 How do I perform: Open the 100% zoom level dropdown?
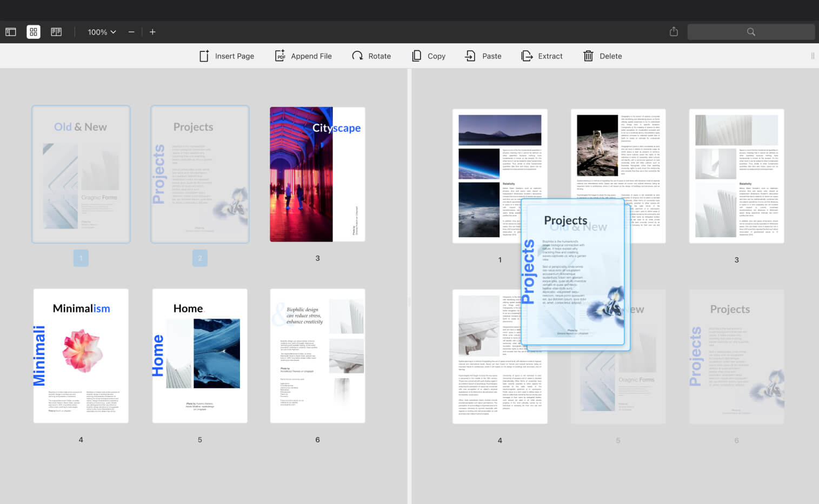click(x=102, y=32)
